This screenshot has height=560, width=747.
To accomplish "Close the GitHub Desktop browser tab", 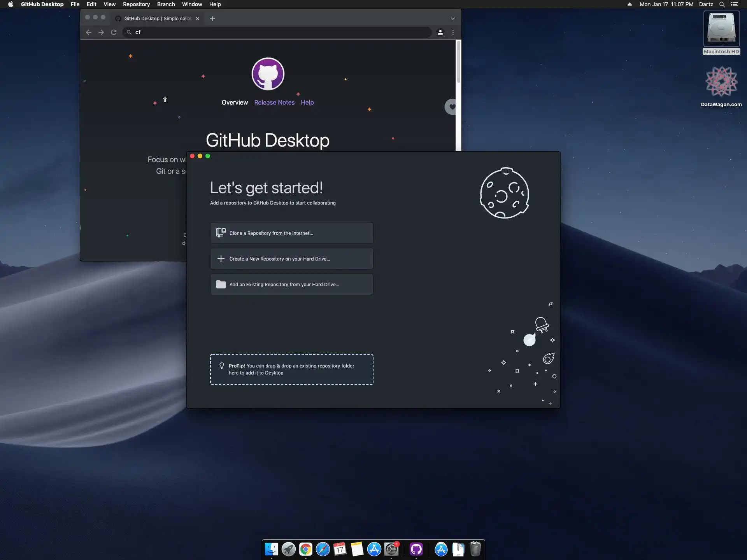I will [x=198, y=19].
